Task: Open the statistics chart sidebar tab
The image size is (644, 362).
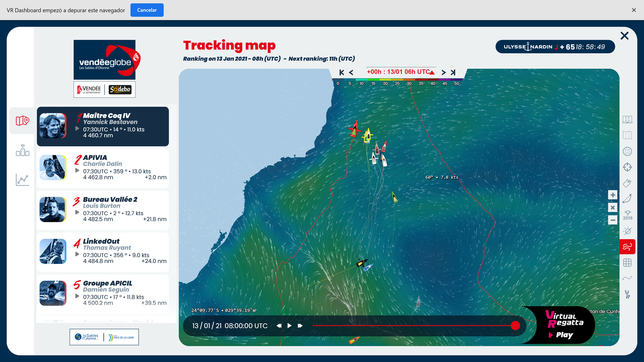Action: [22, 179]
